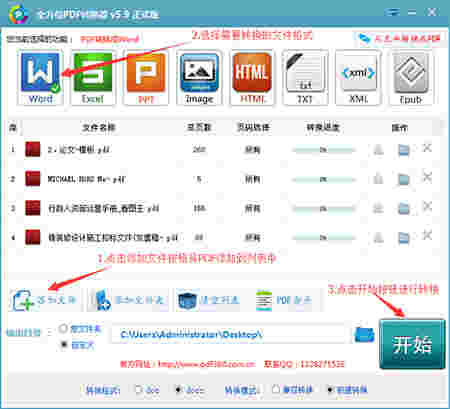Click the progress bar of file row 3
The width and height of the screenshot is (450, 409).
(x=323, y=209)
